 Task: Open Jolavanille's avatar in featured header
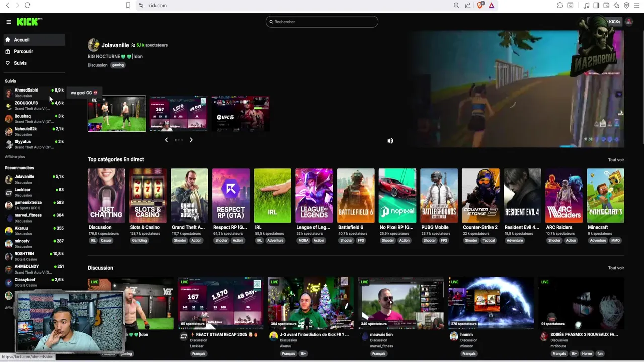tap(93, 45)
